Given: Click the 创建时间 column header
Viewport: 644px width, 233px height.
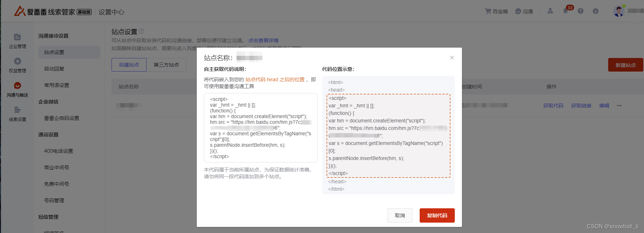Looking at the screenshot, I should pos(472,87).
